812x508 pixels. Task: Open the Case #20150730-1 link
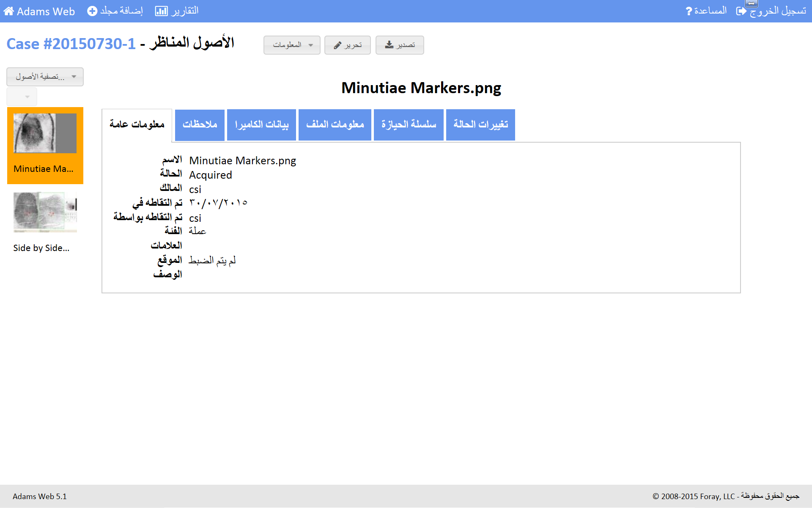click(x=71, y=44)
